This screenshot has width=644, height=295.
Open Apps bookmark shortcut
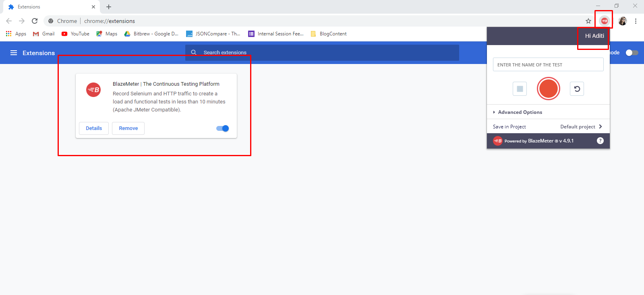point(16,34)
